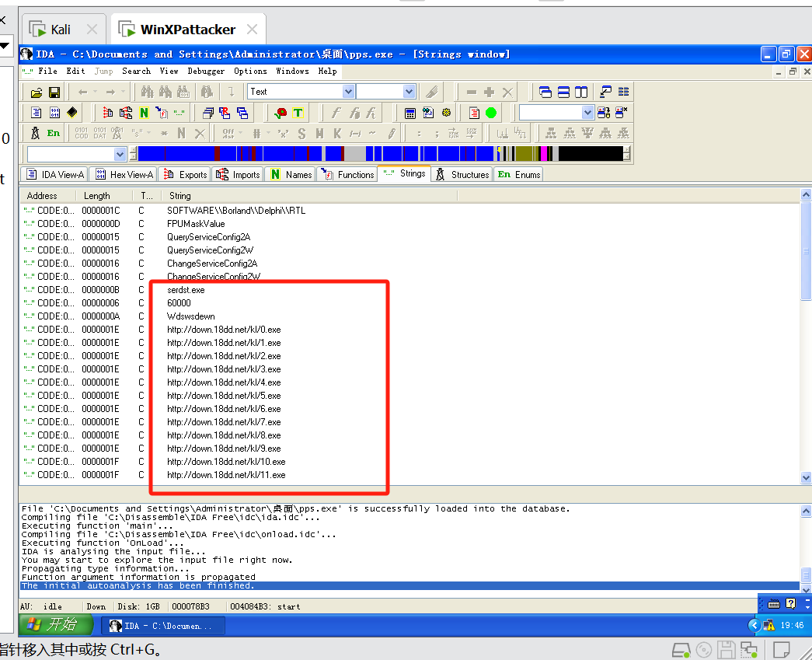Open the calculator icon

(x=410, y=113)
